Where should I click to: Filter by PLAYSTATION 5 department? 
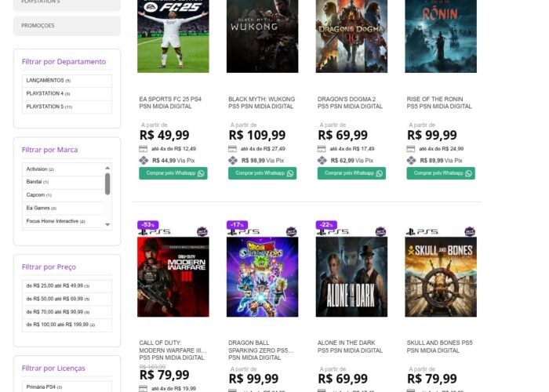coord(49,107)
